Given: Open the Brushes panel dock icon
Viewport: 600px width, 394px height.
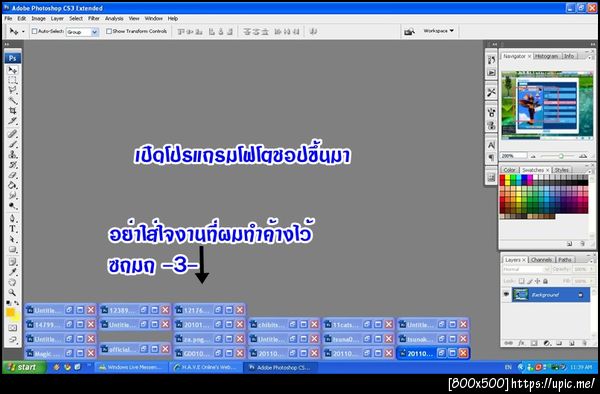Looking at the screenshot, I should (x=491, y=112).
